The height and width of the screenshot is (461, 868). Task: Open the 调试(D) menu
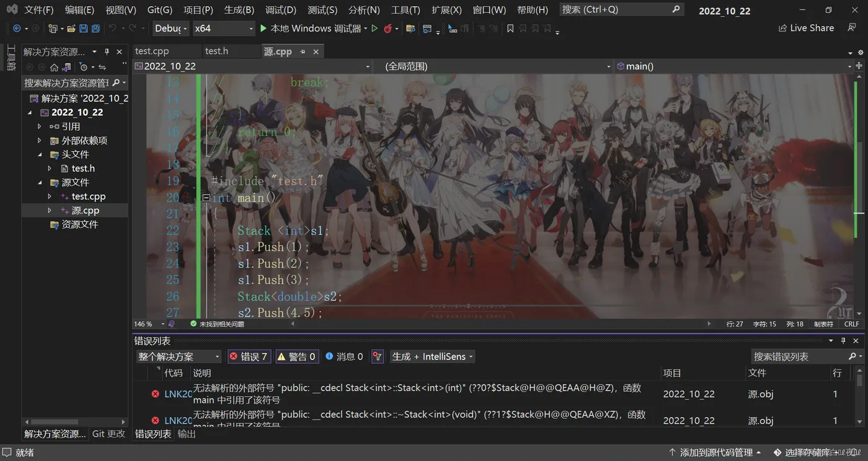(281, 10)
